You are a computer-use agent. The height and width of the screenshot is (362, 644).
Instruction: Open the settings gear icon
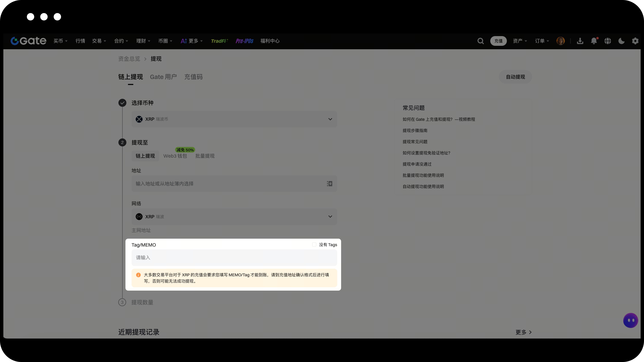click(635, 41)
